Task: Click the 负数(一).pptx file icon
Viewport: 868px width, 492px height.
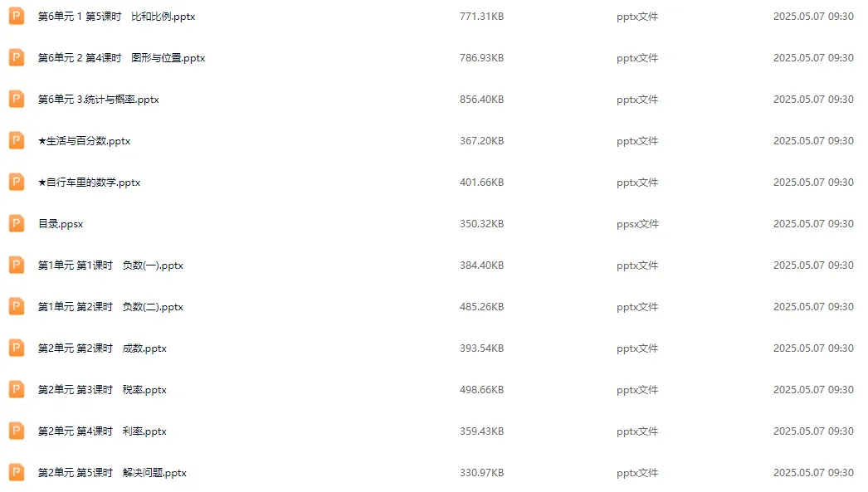Action: [x=17, y=265]
